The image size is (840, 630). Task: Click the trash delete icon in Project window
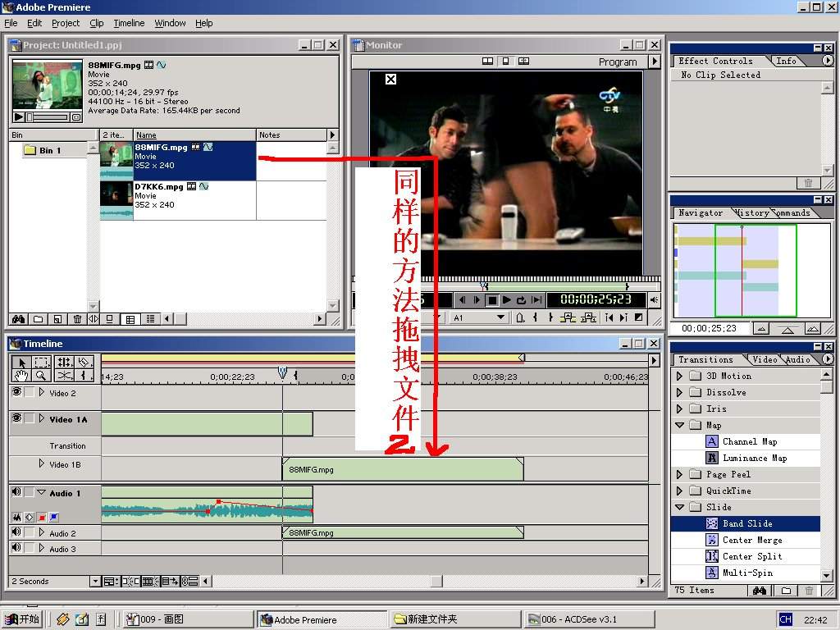[77, 319]
